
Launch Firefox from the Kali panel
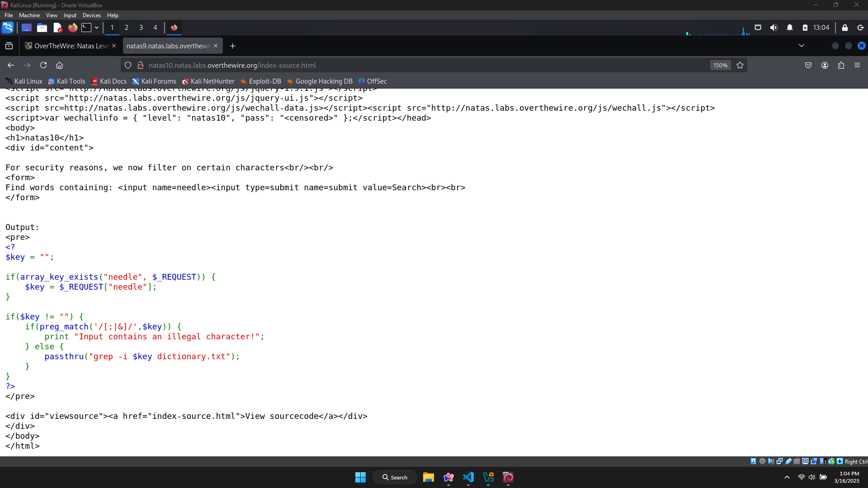coord(73,28)
